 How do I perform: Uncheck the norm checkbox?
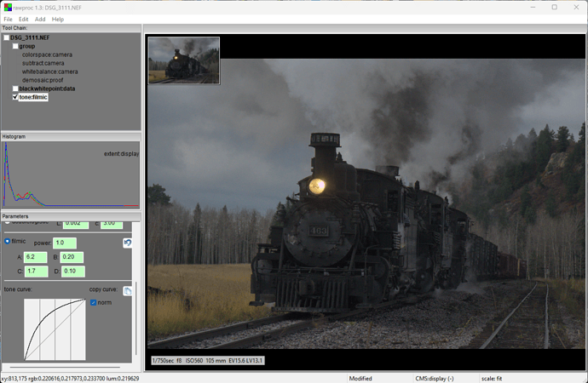point(94,302)
